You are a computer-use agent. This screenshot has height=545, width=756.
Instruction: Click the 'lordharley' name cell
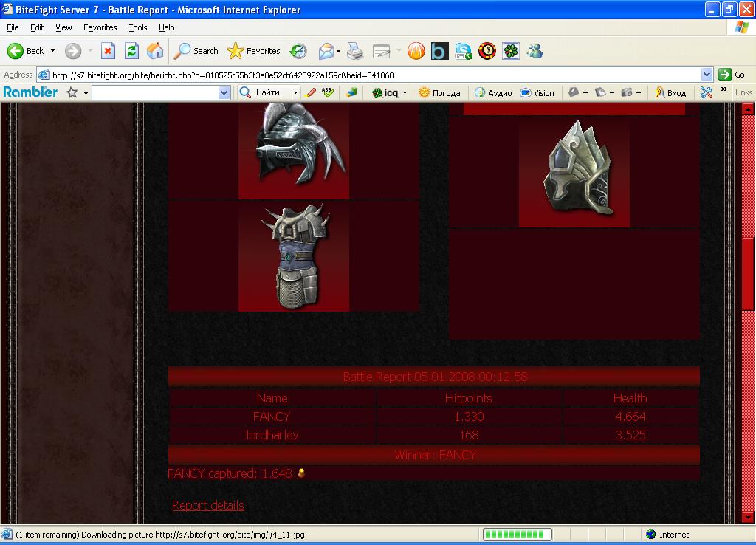[x=272, y=435]
